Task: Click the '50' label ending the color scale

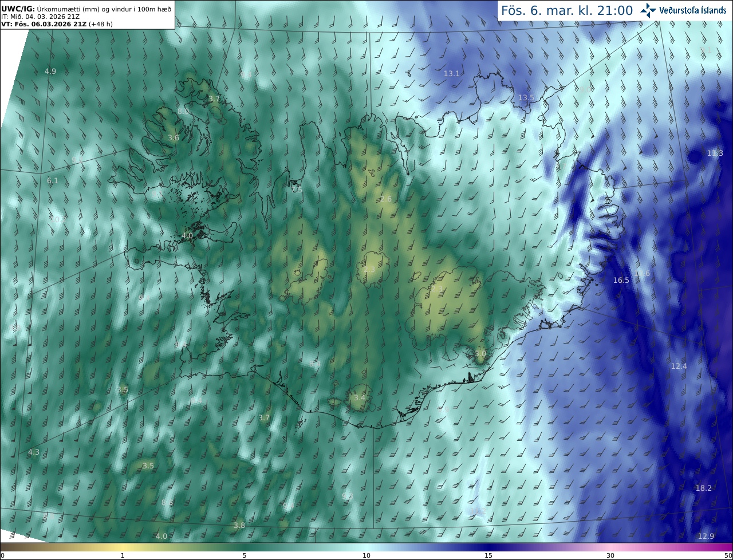Action: point(728,555)
